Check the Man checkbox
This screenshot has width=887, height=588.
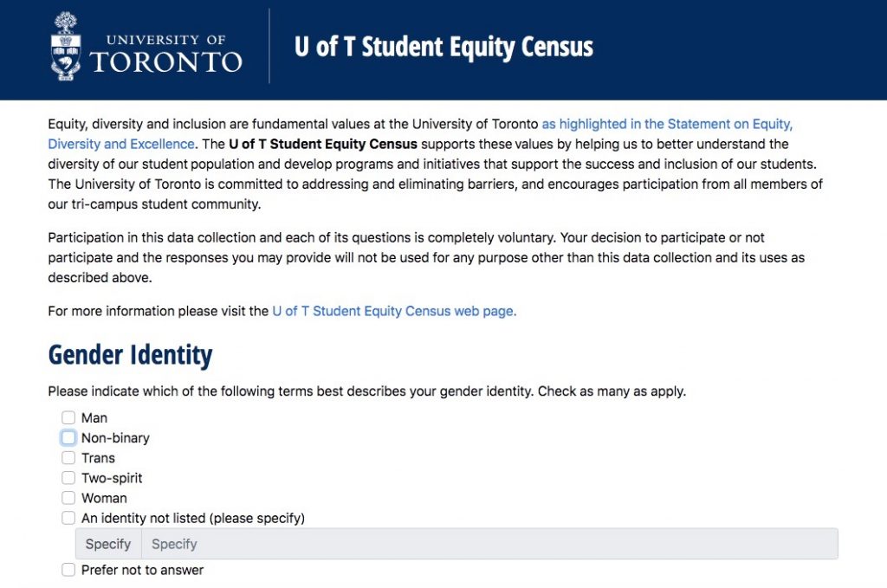[x=68, y=418]
